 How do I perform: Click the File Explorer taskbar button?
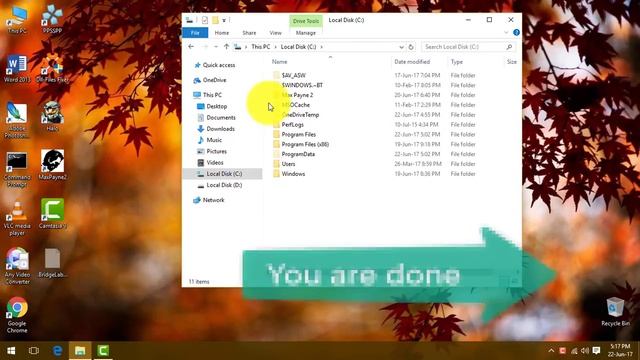(x=80, y=351)
